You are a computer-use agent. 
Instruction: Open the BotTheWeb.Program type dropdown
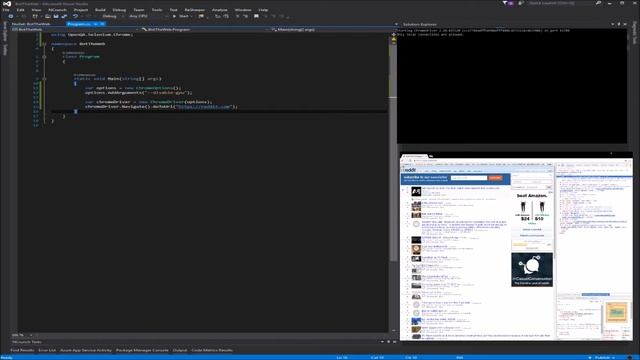point(205,29)
